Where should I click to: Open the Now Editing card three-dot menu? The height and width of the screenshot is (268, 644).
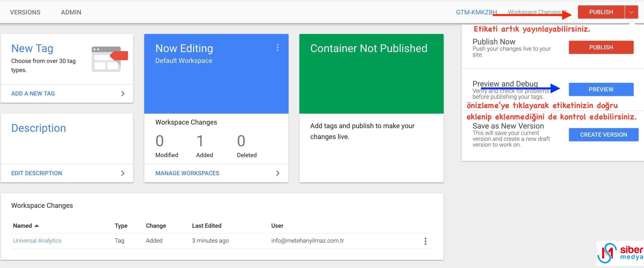277,48
